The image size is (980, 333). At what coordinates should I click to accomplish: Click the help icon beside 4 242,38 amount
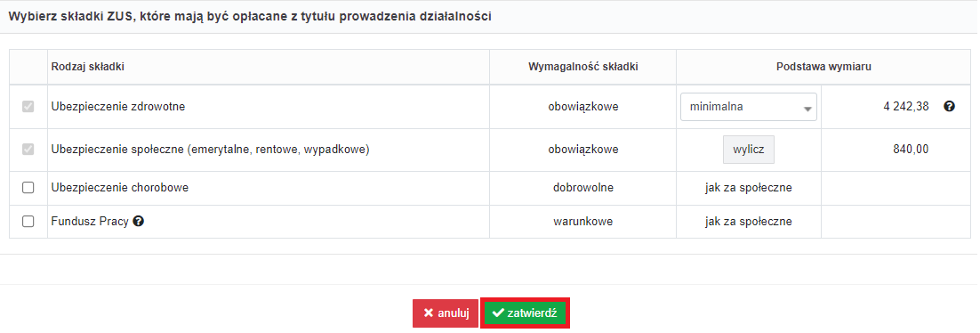949,107
